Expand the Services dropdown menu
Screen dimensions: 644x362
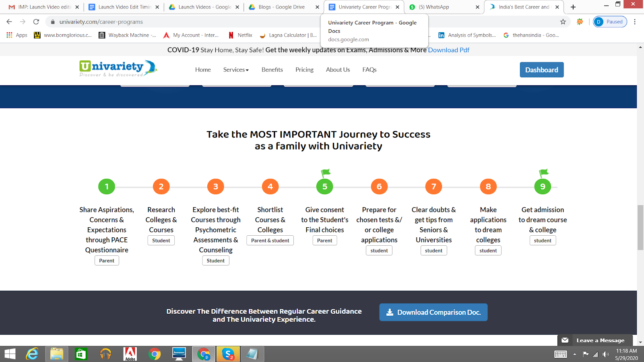[x=236, y=70]
